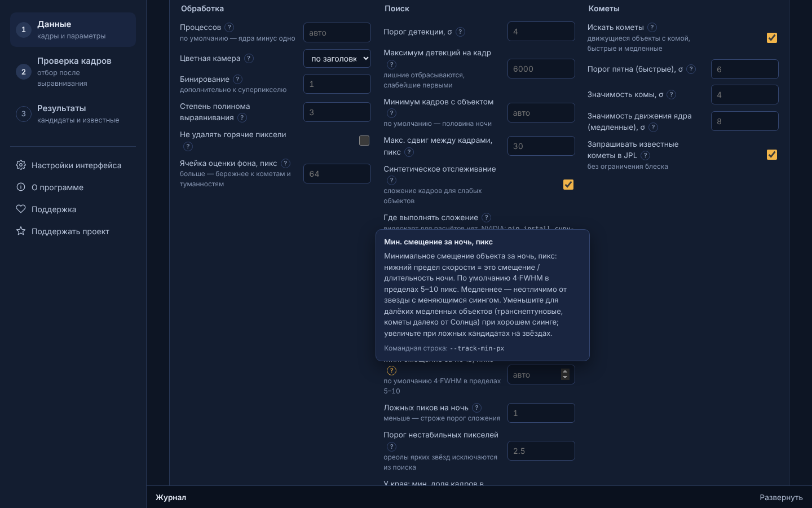Viewport: 812px width, 508px height.
Task: Click the info icon beside О программе
Action: pyautogui.click(x=21, y=187)
